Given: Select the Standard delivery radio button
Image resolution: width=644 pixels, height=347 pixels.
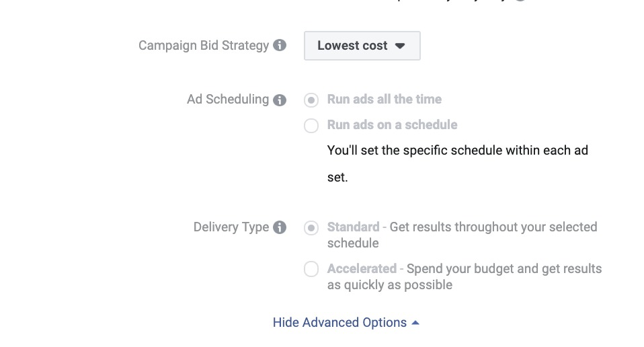Looking at the screenshot, I should point(311,228).
